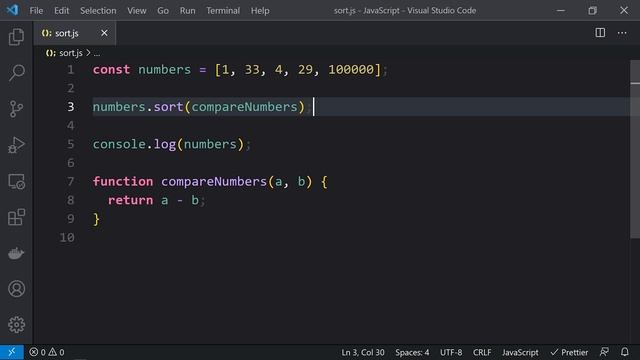Click Ln 3, Col 30 indicator
The width and height of the screenshot is (640, 360).
pyautogui.click(x=363, y=352)
